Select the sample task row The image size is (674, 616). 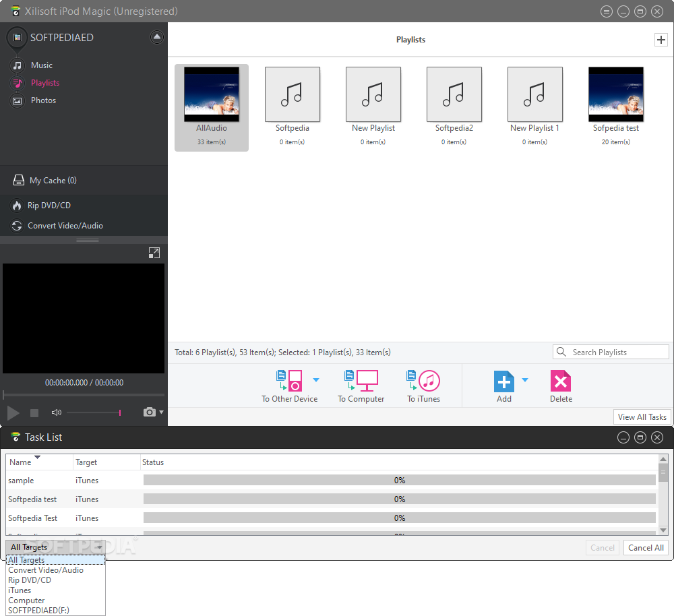tap(332, 480)
